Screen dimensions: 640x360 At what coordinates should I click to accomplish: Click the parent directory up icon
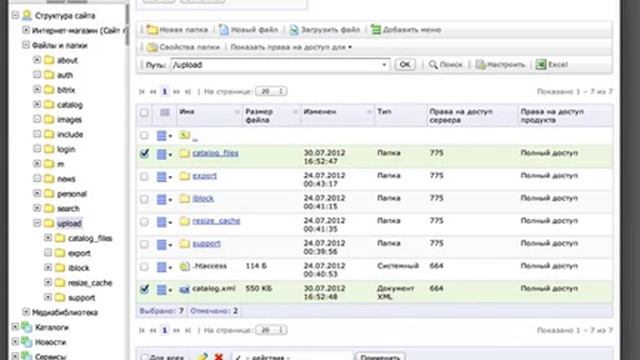point(184,135)
